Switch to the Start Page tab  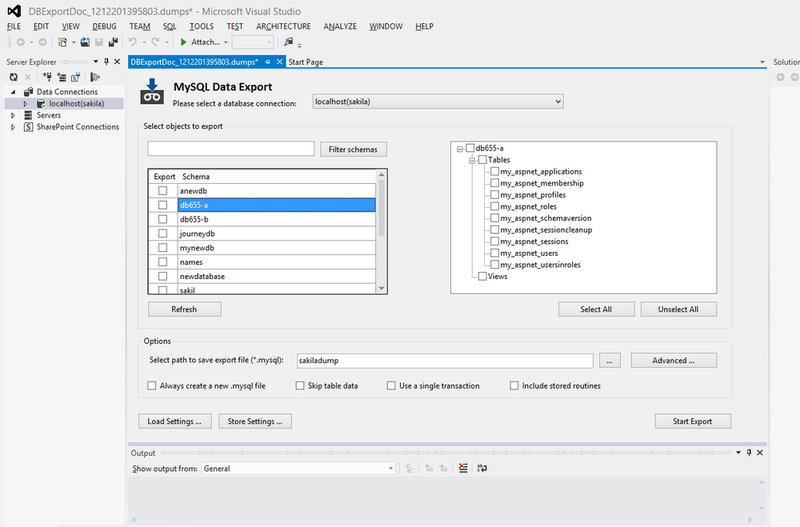coord(306,62)
